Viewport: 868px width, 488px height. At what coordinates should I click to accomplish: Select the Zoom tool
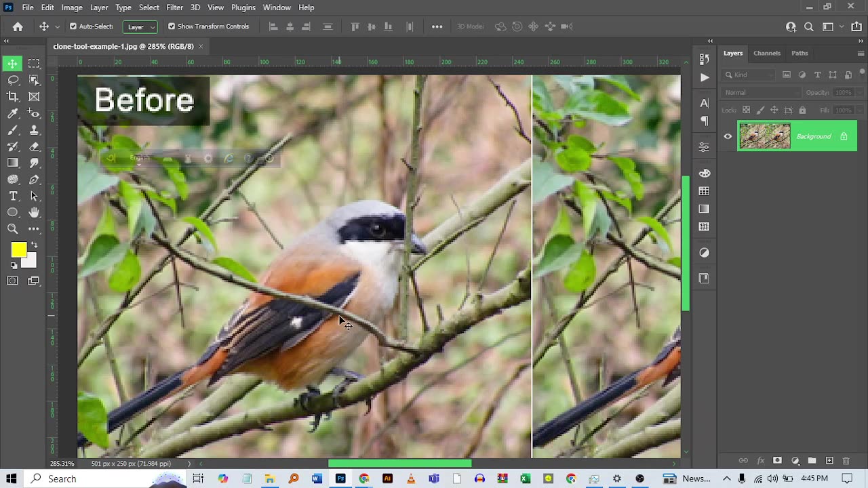pyautogui.click(x=12, y=229)
